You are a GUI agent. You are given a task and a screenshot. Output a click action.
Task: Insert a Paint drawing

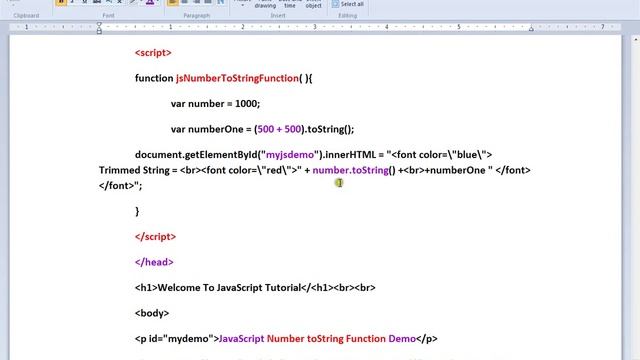click(x=265, y=4)
